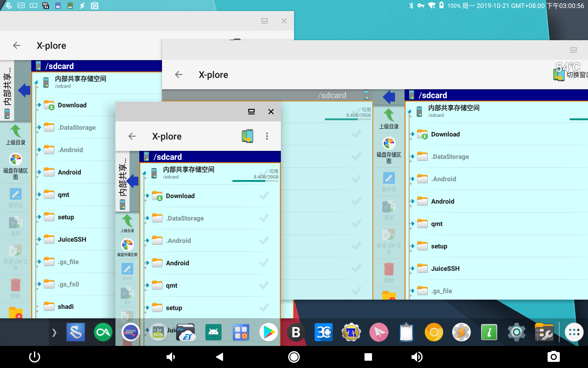The height and width of the screenshot is (368, 588).
Task: Open the shadi folder
Action: (x=65, y=306)
